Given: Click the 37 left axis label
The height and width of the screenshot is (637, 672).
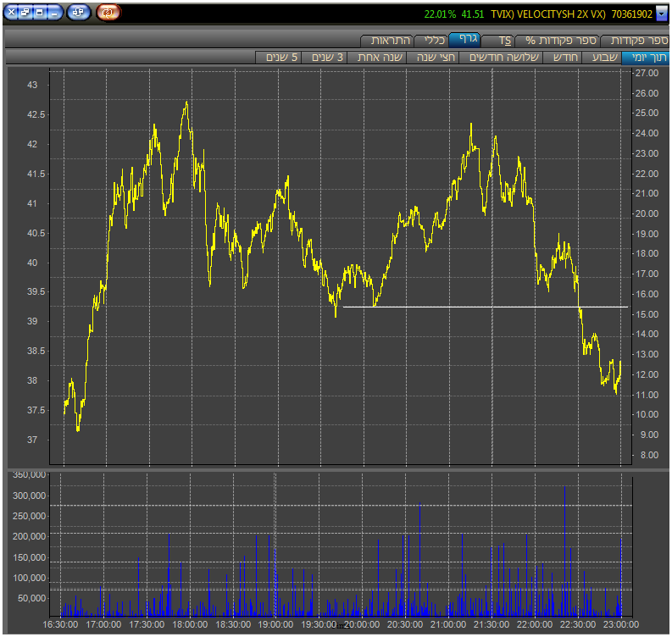Looking at the screenshot, I should point(32,440).
